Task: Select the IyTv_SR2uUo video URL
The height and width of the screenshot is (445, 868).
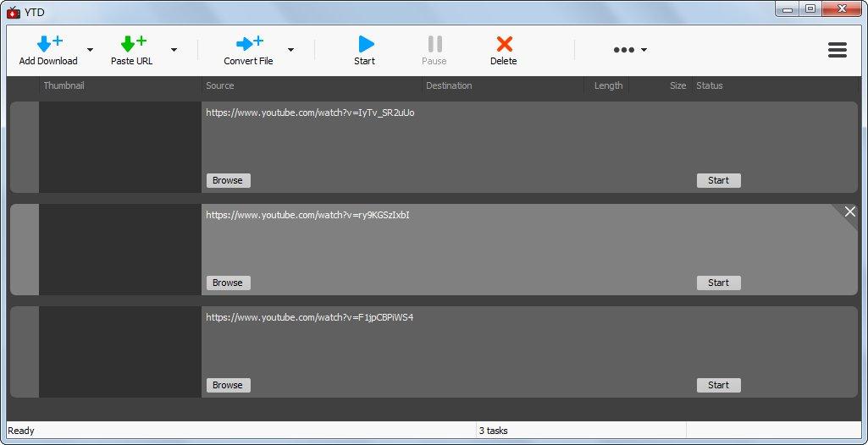Action: (310, 113)
